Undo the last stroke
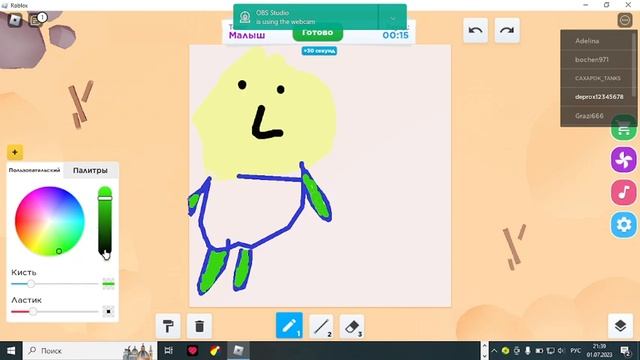Image resolution: width=640 pixels, height=360 pixels. [x=476, y=30]
